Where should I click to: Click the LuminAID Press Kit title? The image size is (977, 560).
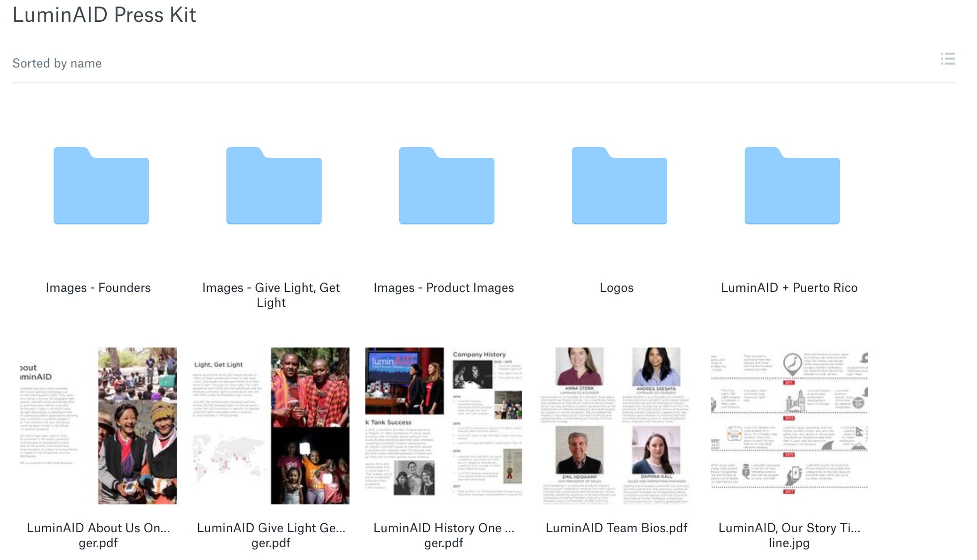[x=104, y=15]
